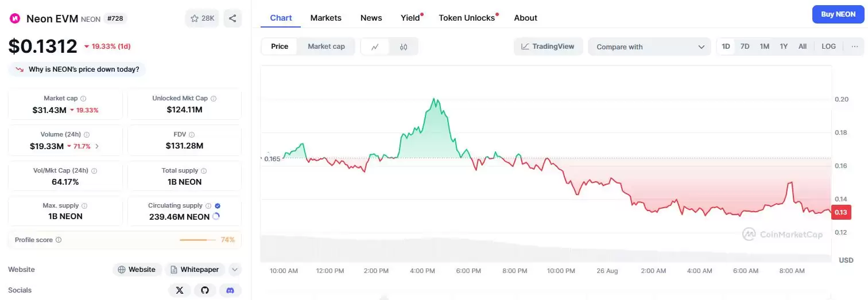Toggle chart to Market cap view
This screenshot has width=868, height=300.
click(x=326, y=46)
